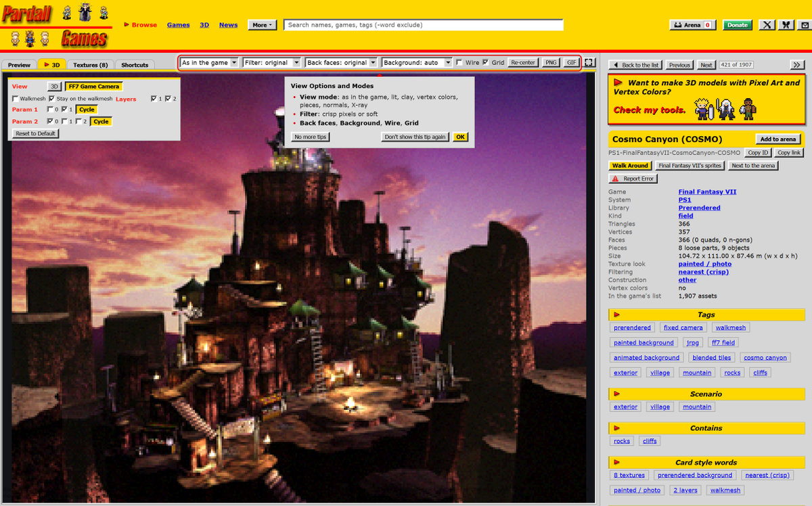Export as GIF button

click(x=572, y=62)
